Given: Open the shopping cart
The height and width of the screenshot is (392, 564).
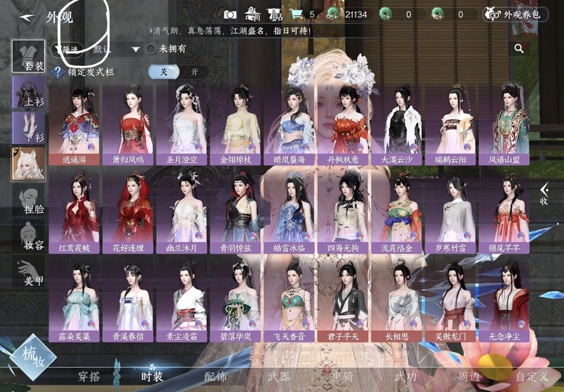Looking at the screenshot, I should click(296, 14).
